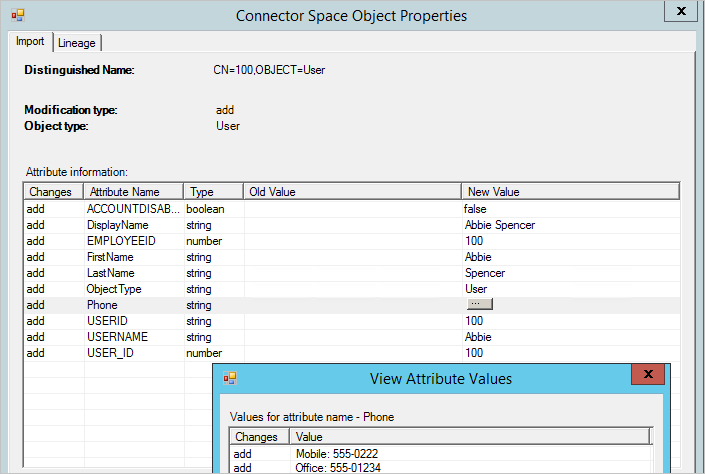
Task: Click the 'Spencer' new value cell
Action: click(x=485, y=273)
